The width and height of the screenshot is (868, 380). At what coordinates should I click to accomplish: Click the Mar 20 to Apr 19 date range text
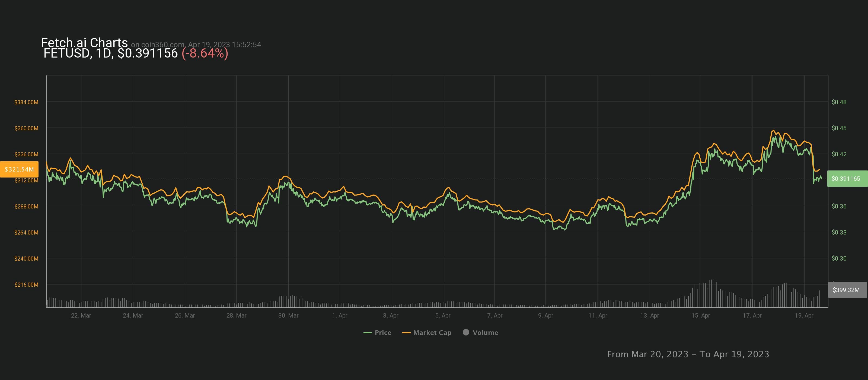pos(688,354)
